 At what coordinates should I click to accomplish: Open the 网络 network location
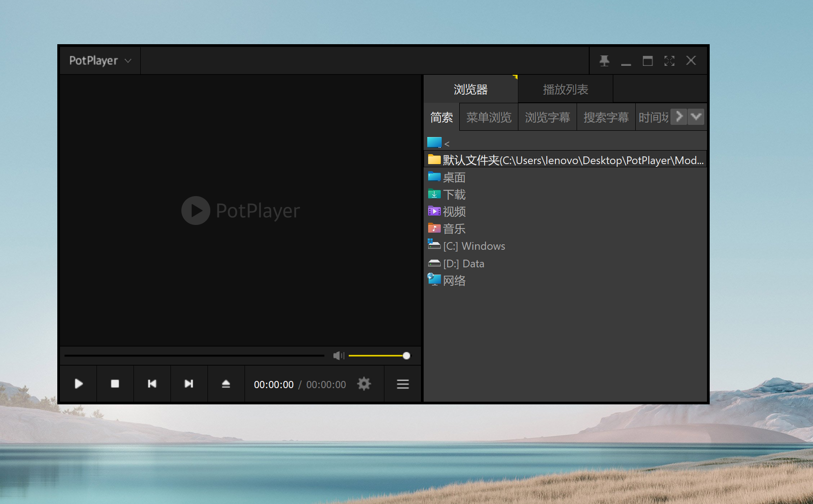pos(565,280)
